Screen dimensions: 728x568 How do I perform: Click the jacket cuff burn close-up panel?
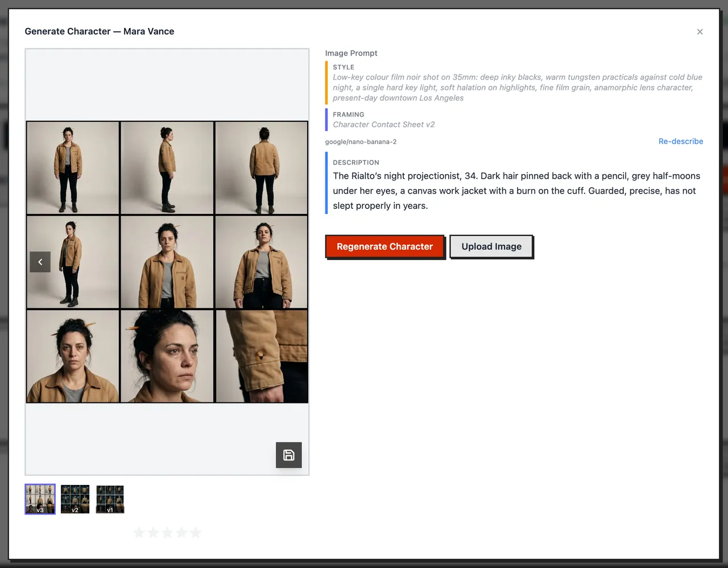(262, 356)
